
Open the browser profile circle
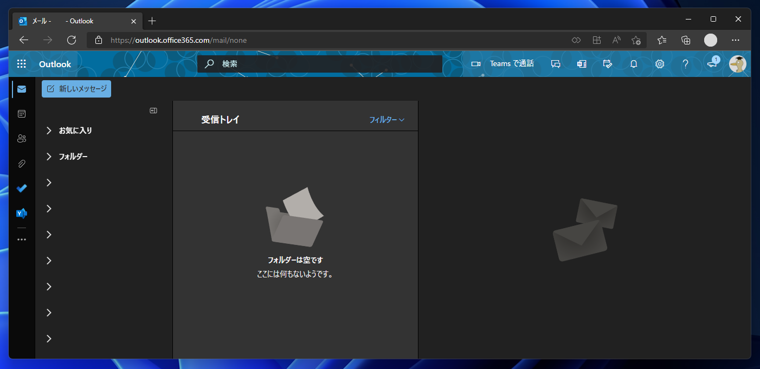pyautogui.click(x=711, y=40)
